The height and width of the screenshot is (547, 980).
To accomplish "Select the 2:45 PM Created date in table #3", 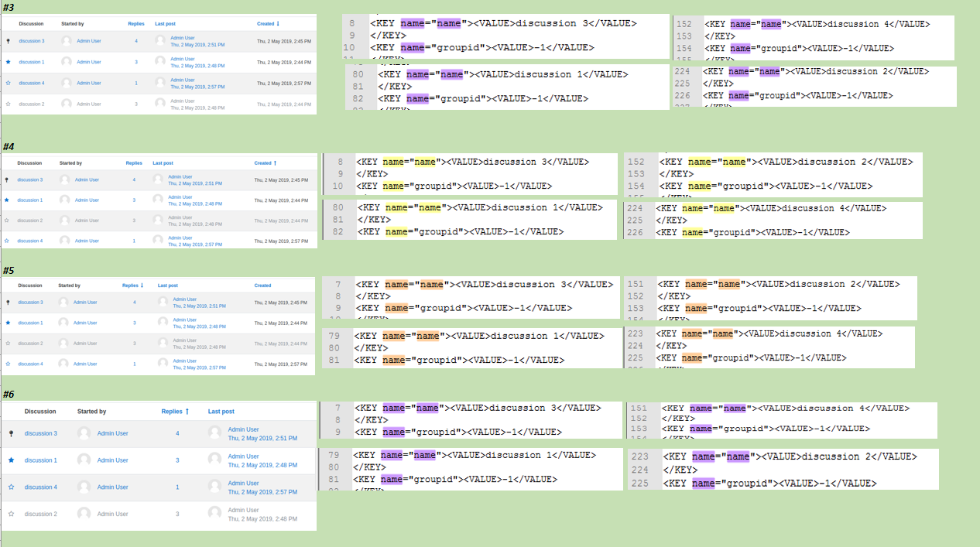I will click(x=284, y=41).
